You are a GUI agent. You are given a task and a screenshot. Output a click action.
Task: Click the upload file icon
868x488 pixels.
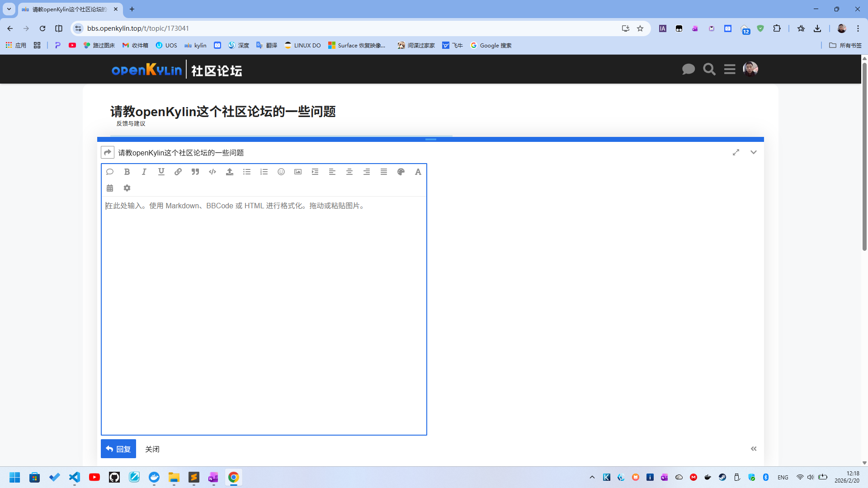click(230, 172)
